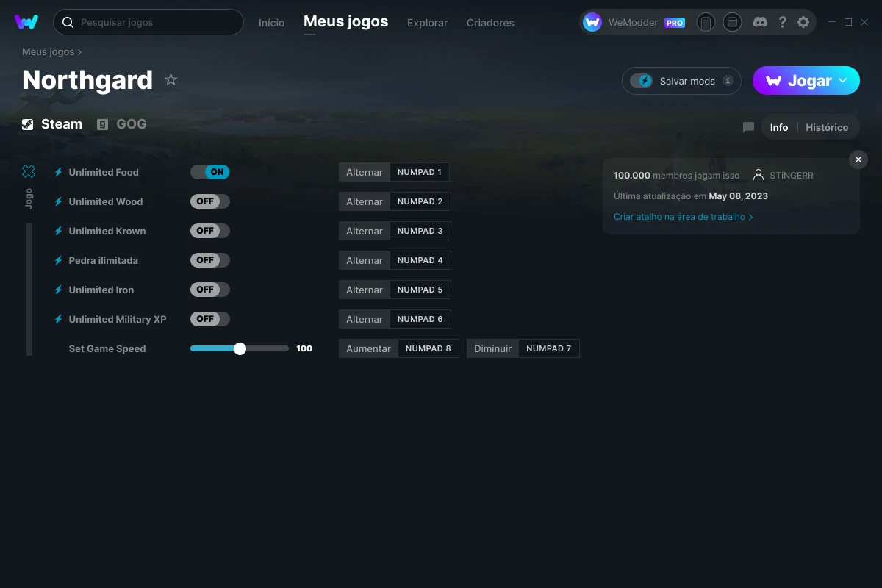This screenshot has width=882, height=588.
Task: Click the NUMPAD 3 hotkey box
Action: pos(420,231)
